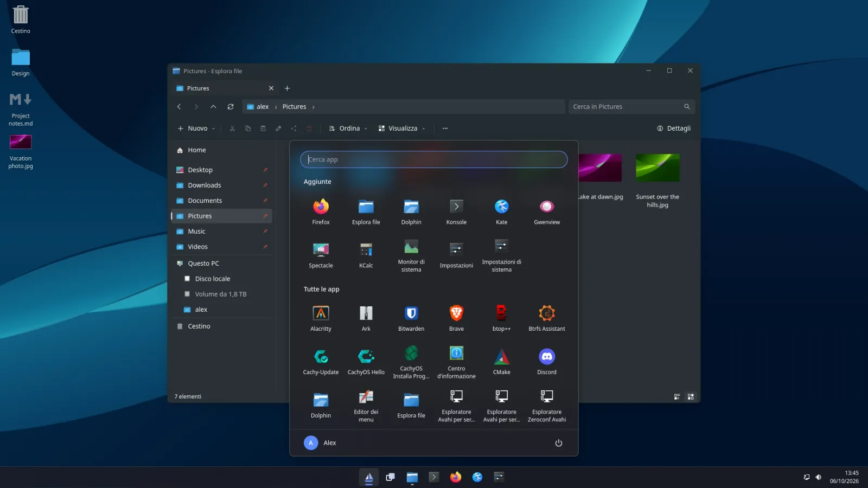868x488 pixels.
Task: Click the Cerca in Pictures search box
Action: 631,107
